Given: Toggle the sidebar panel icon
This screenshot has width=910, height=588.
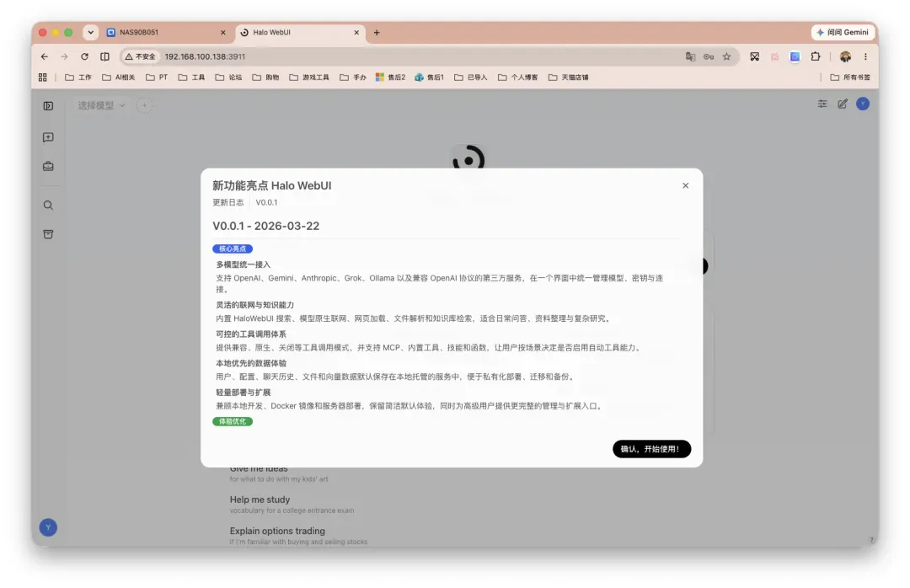Looking at the screenshot, I should coord(48,105).
